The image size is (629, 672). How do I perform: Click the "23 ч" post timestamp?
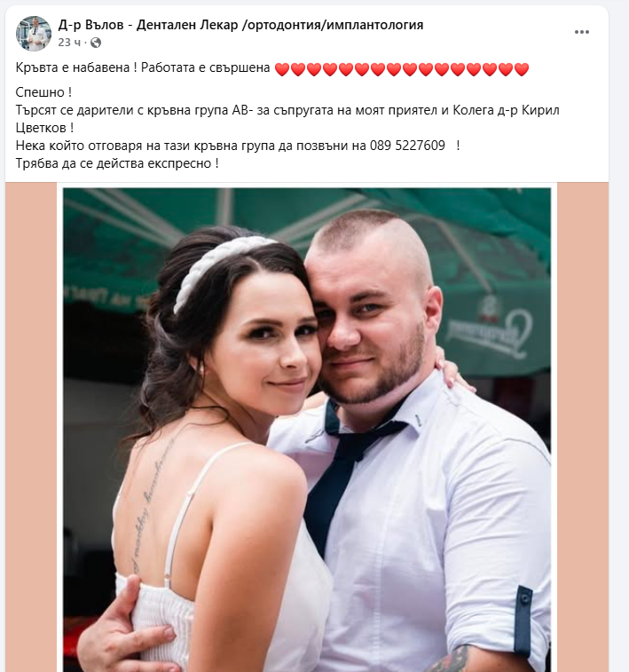click(69, 43)
